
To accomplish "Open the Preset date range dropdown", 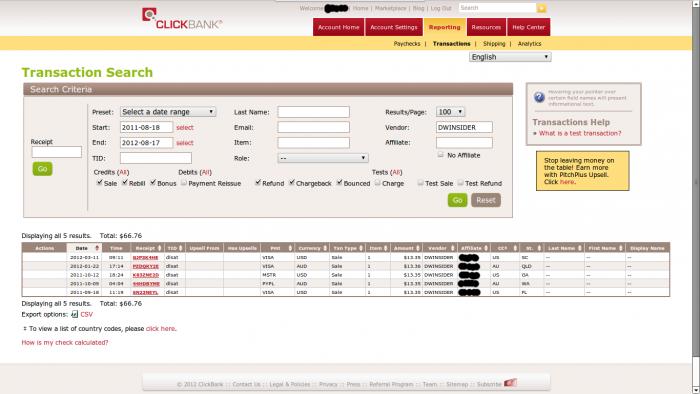I will pyautogui.click(x=168, y=112).
